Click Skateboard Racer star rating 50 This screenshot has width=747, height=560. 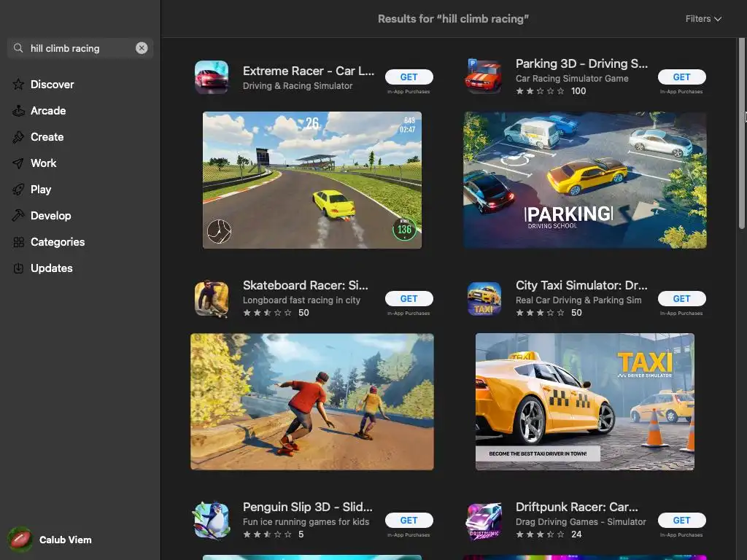click(x=276, y=313)
